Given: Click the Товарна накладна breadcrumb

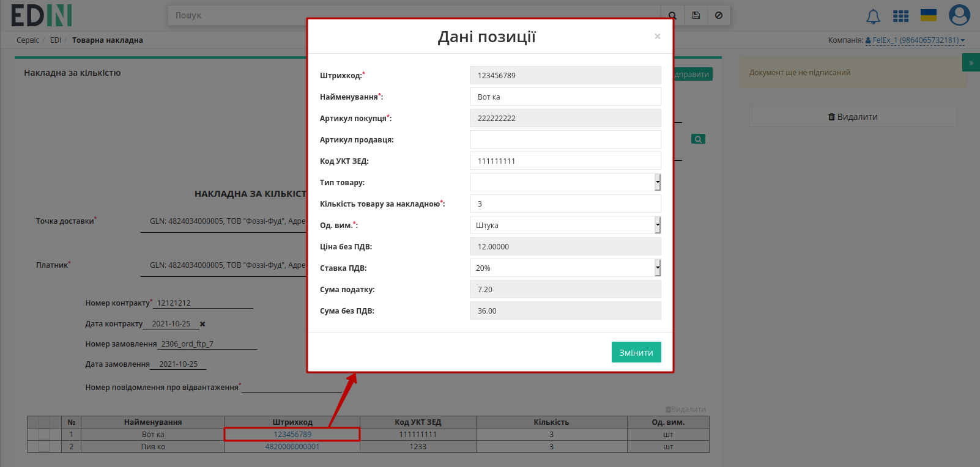Looking at the screenshot, I should pos(108,40).
